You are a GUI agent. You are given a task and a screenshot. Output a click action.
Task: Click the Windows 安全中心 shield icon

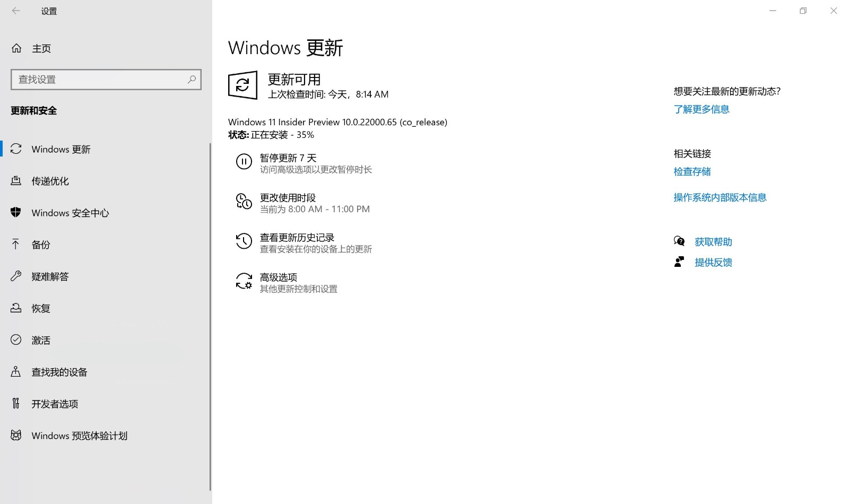click(x=16, y=213)
